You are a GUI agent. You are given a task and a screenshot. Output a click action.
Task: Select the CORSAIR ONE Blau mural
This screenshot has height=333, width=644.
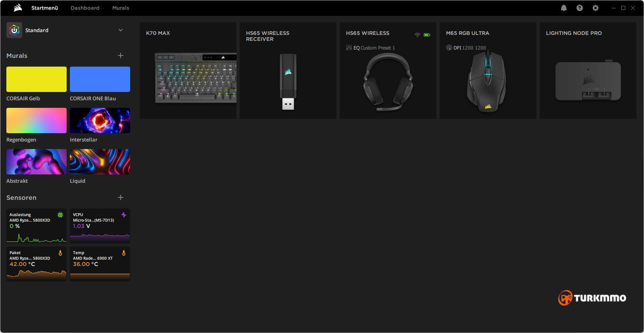point(100,79)
